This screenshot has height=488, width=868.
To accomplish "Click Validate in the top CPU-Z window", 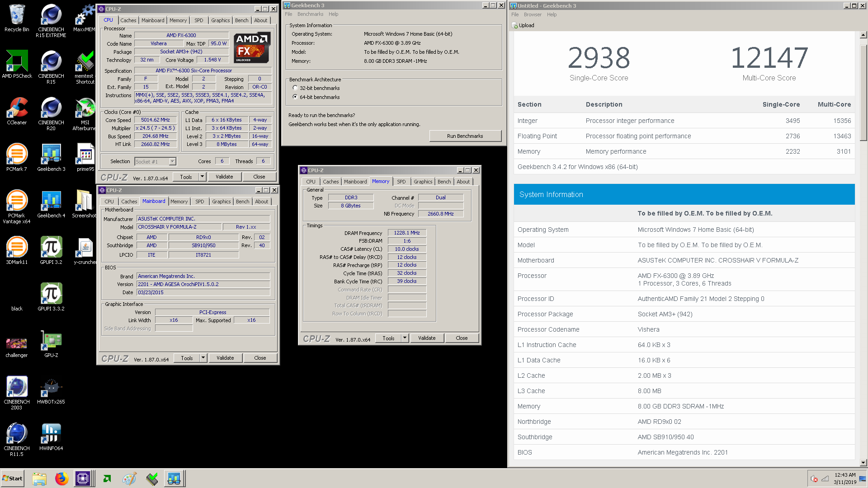I will (x=224, y=177).
